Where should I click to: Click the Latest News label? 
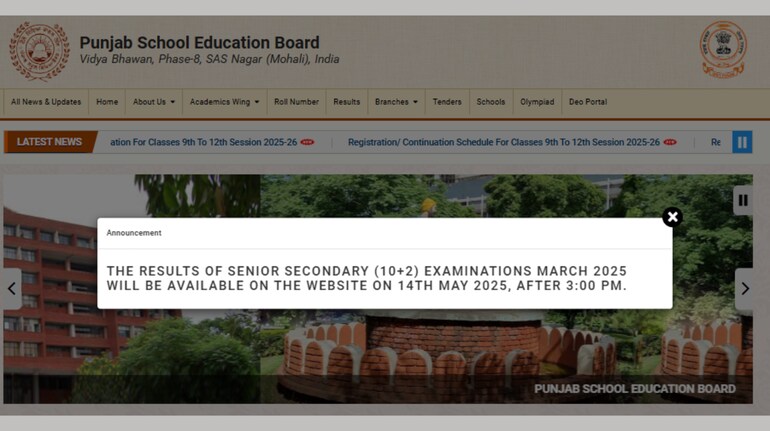(49, 142)
